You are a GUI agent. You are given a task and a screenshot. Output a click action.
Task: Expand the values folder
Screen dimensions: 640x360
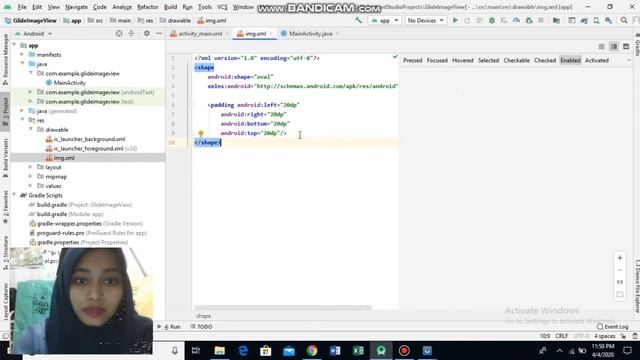click(x=31, y=186)
